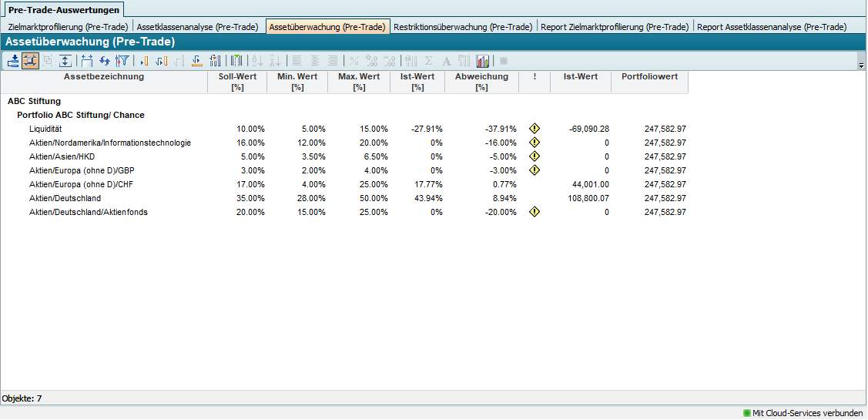868x420 pixels.
Task: Click the green cloud services status indicator
Action: click(x=746, y=413)
